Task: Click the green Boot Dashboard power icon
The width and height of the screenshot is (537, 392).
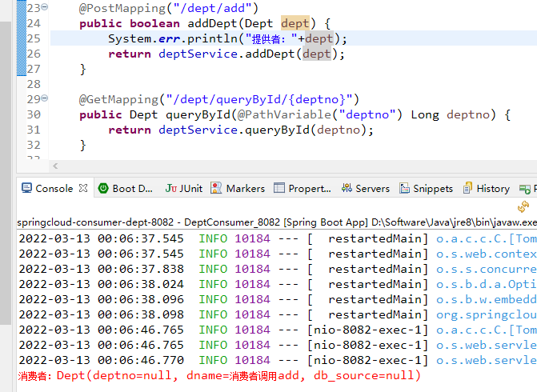Action: 103,188
